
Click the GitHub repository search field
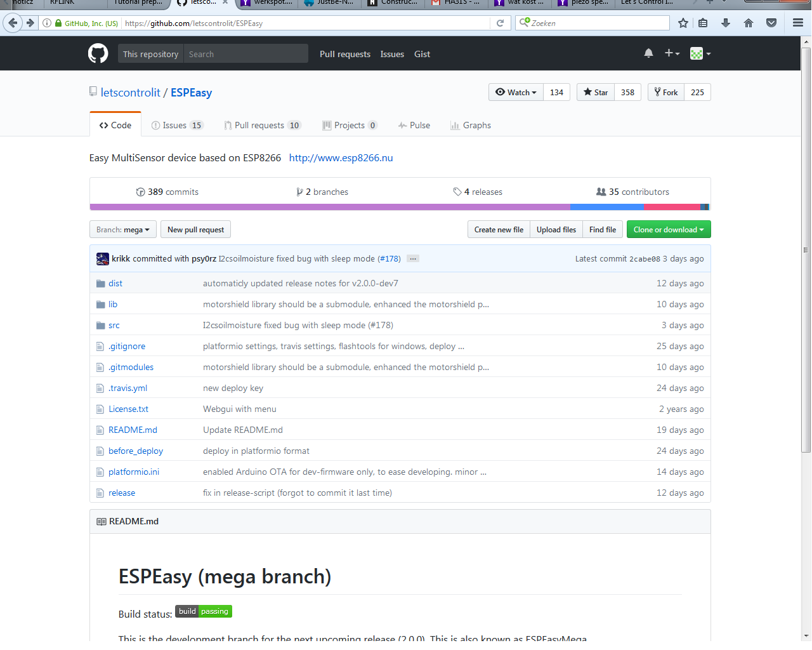(246, 54)
